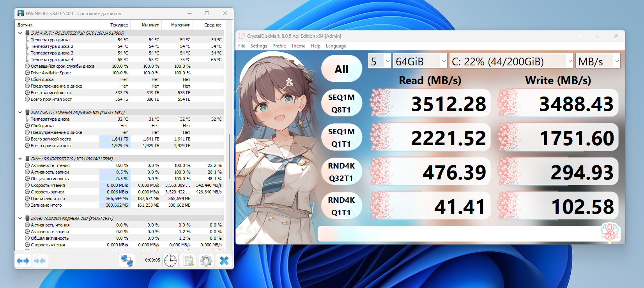
Task: Open the drive dropdown showing C: 22%
Action: pos(511,61)
